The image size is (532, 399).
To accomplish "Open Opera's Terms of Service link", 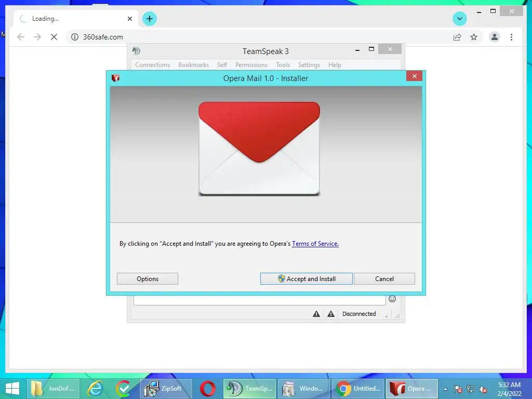I will [x=315, y=244].
